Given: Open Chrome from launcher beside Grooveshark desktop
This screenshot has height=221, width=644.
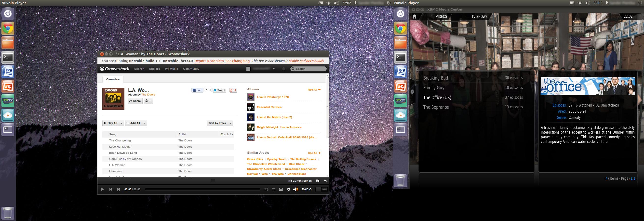Looking at the screenshot, I should point(8,28).
